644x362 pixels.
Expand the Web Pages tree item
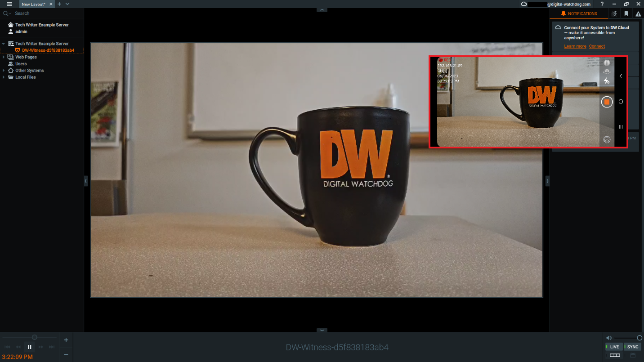[4, 57]
